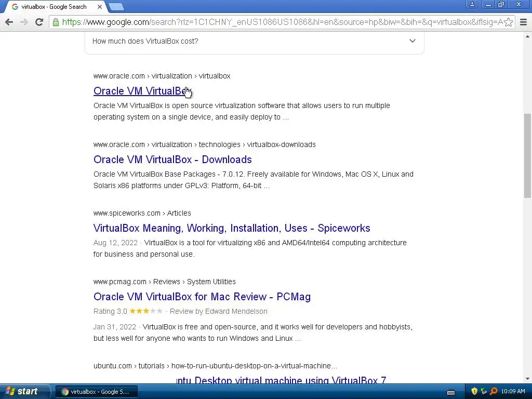The image size is (532, 399).
Task: Minimize the Chrome window
Action: 488,4
